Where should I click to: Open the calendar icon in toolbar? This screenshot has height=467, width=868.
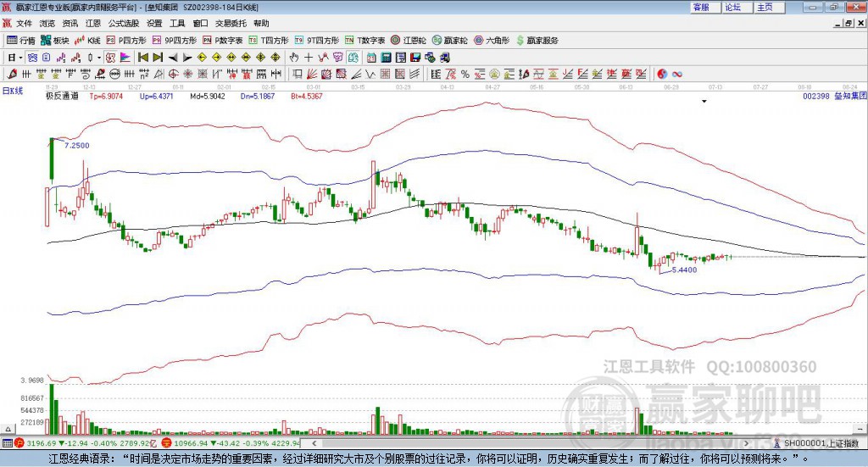[371, 58]
